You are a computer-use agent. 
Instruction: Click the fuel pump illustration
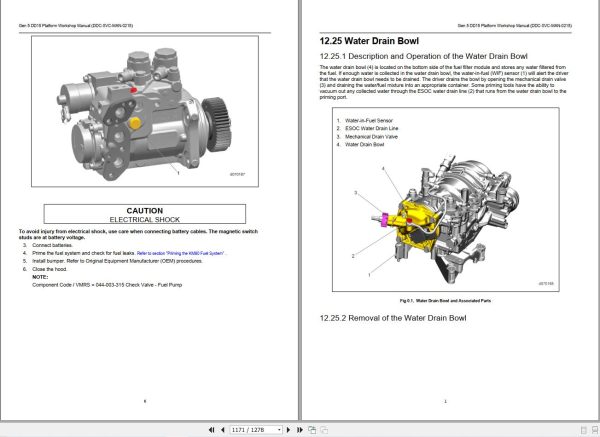click(145, 111)
